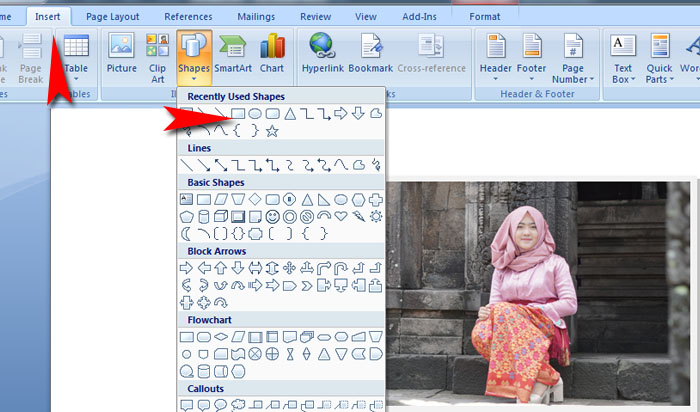This screenshot has width=700, height=412.
Task: Pick the donut shape in Basic Shapes
Action: tap(290, 216)
